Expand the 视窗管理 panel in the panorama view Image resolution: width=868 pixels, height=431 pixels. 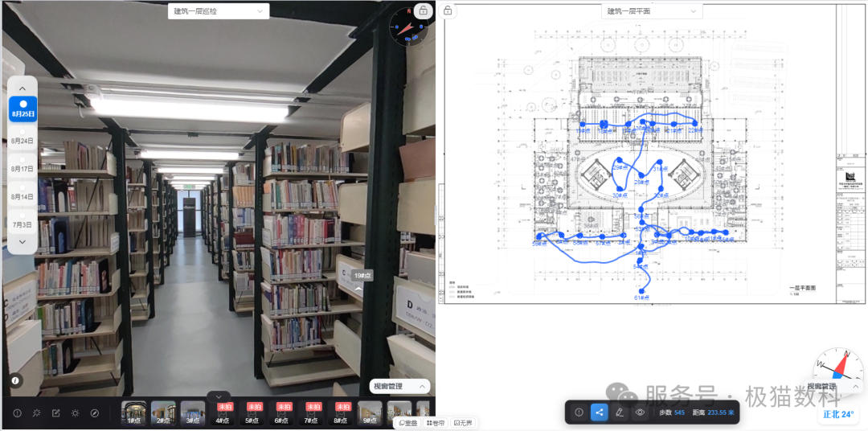(399, 386)
